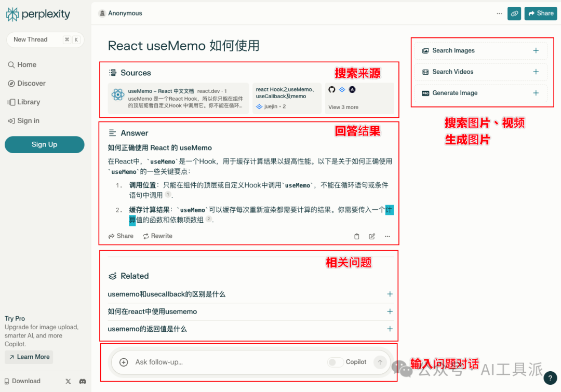Expand usememo的返回值是什么 question

[x=250, y=329]
